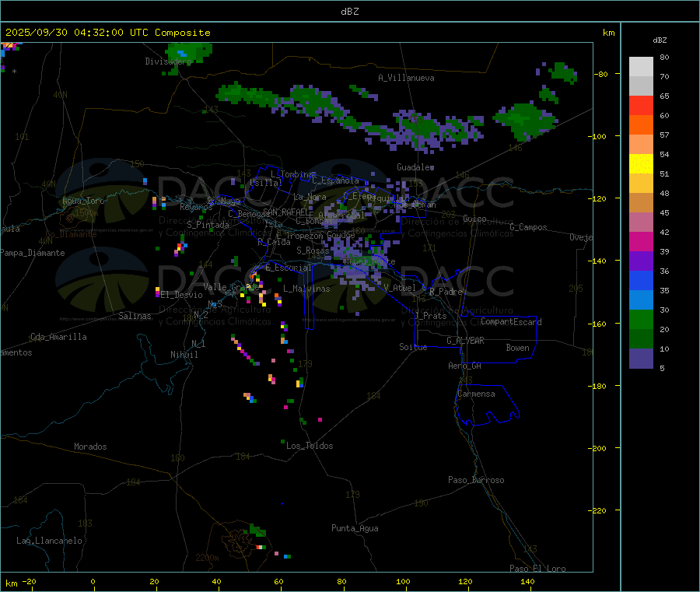Click the 'Agua_Toro' map label

(83, 201)
